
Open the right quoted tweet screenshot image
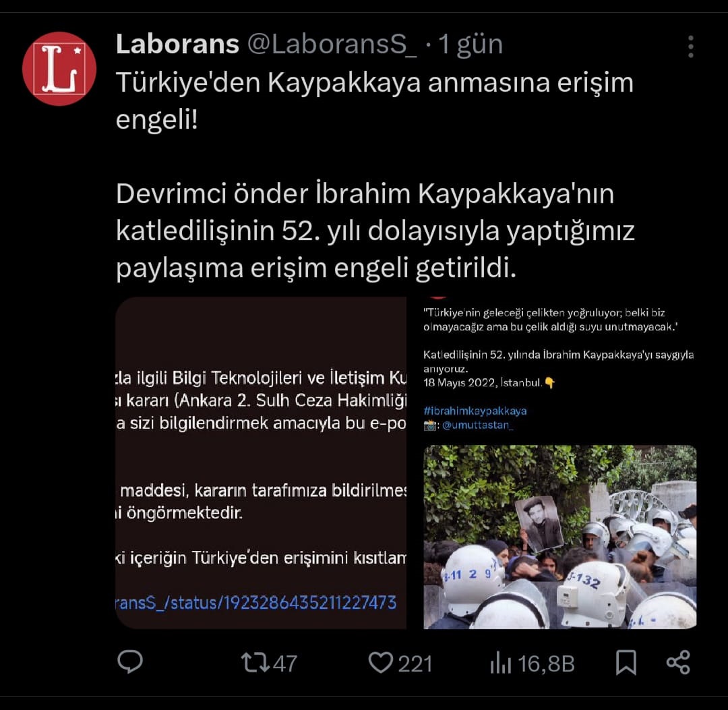tap(560, 463)
